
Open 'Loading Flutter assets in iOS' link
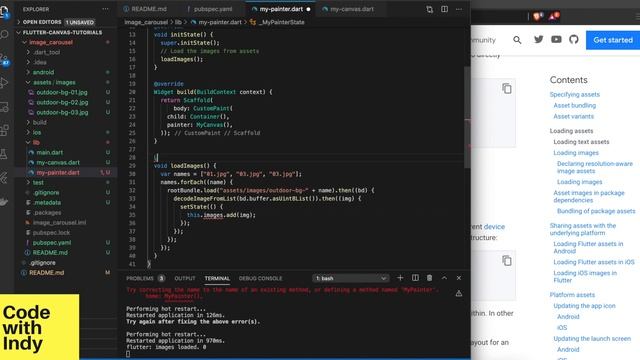pos(594,262)
